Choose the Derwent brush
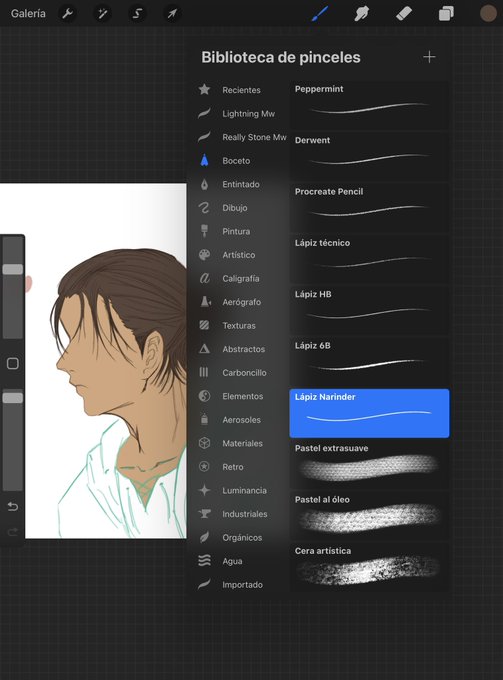 [369, 157]
